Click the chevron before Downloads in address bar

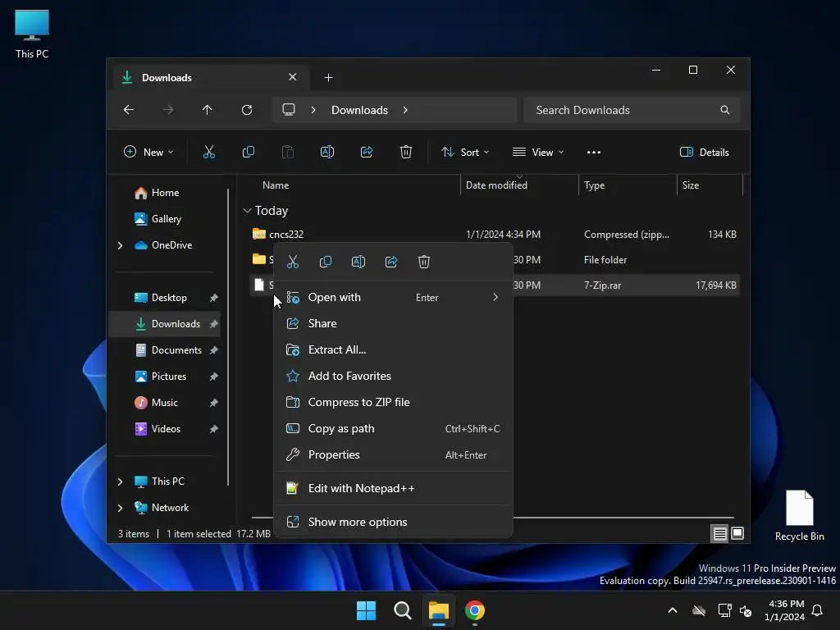tap(313, 110)
